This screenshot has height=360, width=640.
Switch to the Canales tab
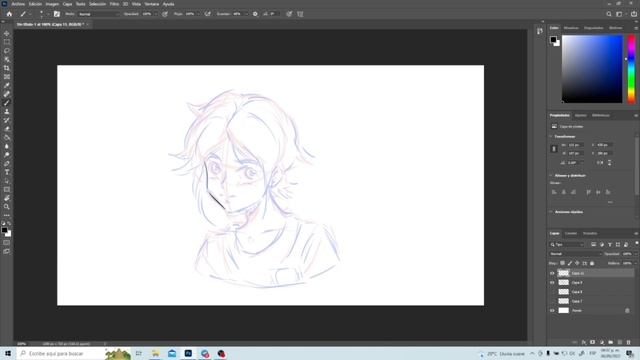pos(571,233)
